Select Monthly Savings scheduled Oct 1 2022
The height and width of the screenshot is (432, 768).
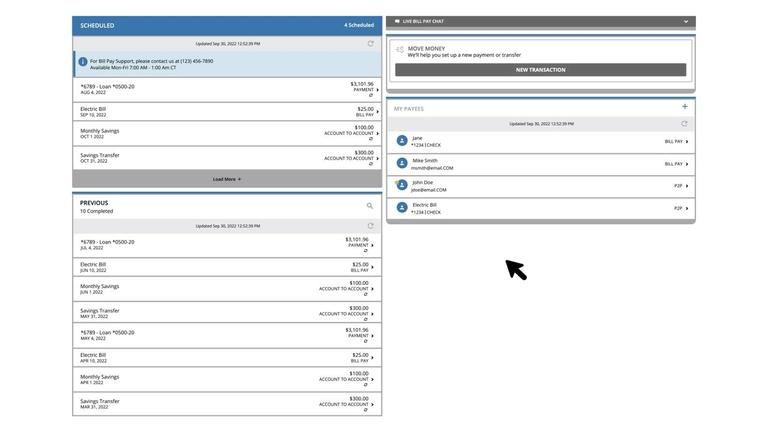[227, 134]
